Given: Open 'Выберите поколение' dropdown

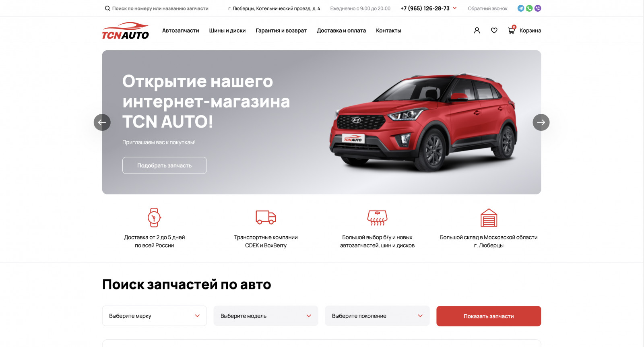Looking at the screenshot, I should click(x=377, y=316).
